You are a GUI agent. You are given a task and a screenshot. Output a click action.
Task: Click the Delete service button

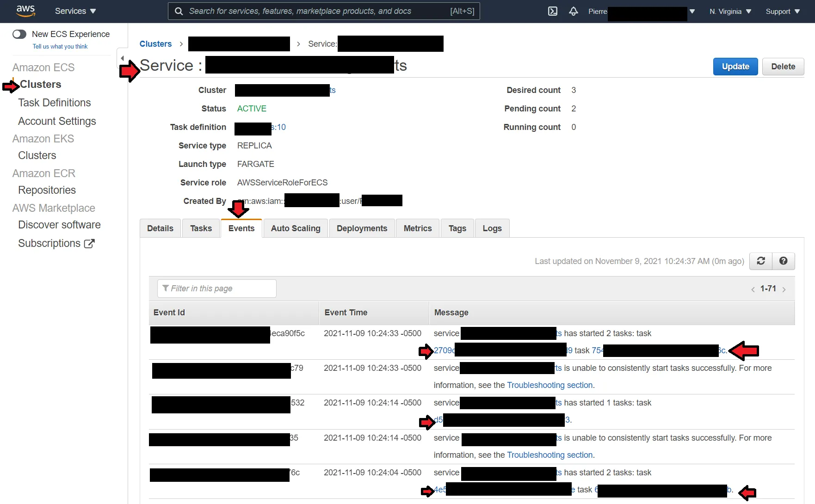coord(783,67)
